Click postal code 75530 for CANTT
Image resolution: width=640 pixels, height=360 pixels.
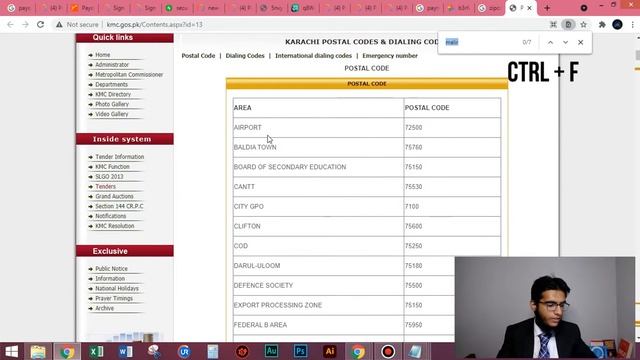[413, 187]
